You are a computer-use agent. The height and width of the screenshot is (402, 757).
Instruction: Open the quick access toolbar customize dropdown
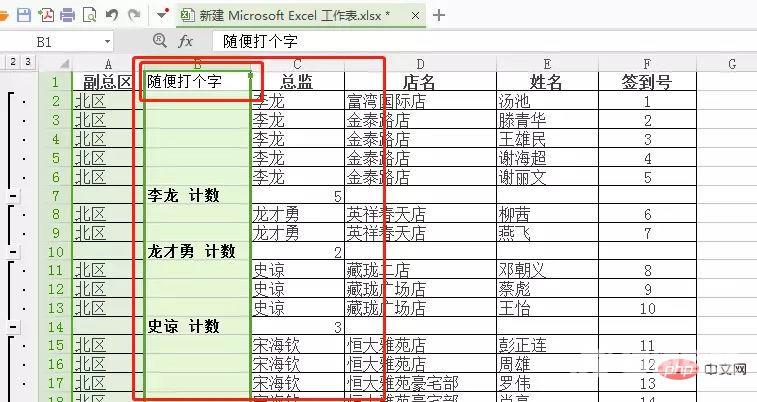click(163, 15)
